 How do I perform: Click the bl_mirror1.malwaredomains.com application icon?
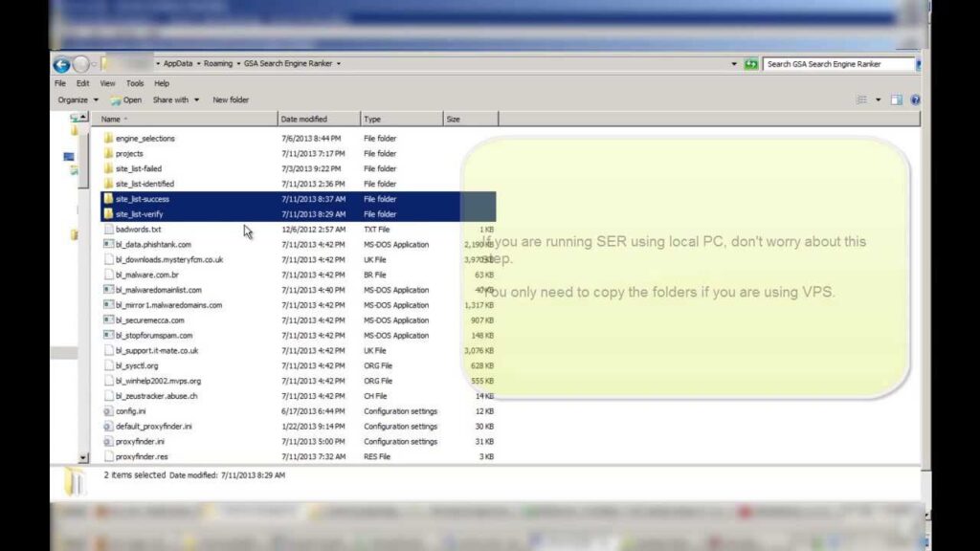[108, 305]
